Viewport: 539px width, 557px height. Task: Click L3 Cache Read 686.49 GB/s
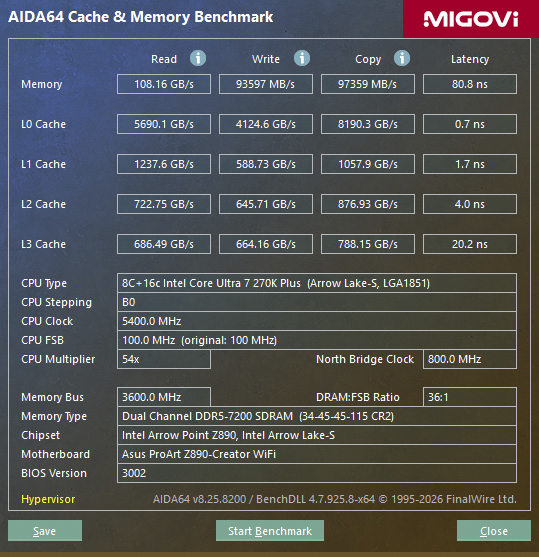pyautogui.click(x=164, y=244)
